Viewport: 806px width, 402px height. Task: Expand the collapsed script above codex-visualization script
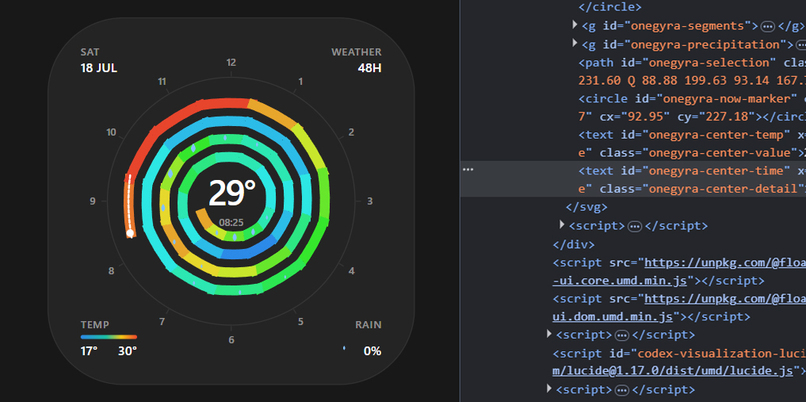pos(549,334)
